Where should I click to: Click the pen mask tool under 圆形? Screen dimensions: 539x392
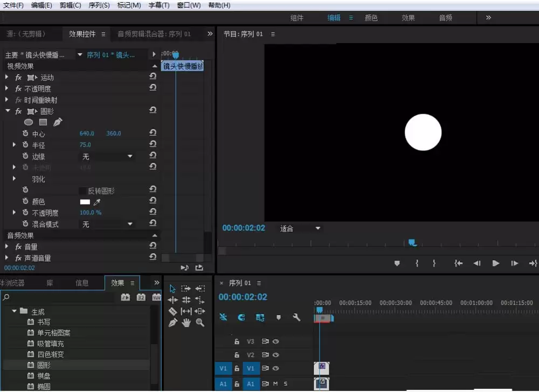[x=58, y=122]
